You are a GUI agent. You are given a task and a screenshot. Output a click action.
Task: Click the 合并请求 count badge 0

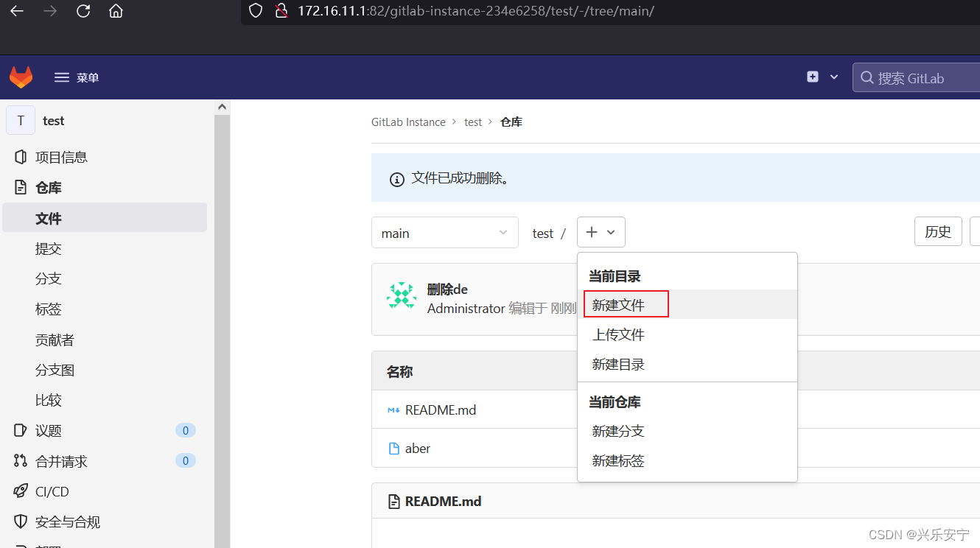coord(186,461)
